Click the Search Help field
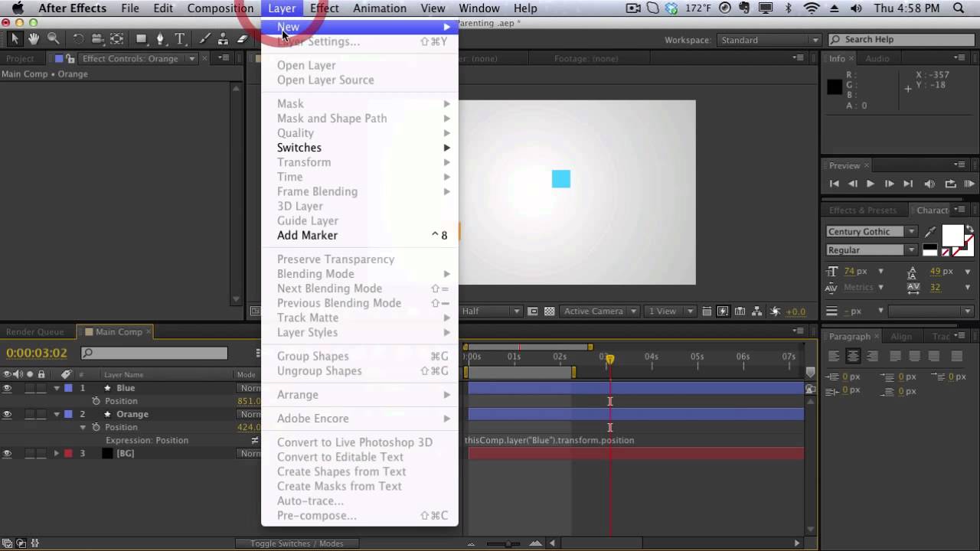The image size is (980, 551). (901, 40)
